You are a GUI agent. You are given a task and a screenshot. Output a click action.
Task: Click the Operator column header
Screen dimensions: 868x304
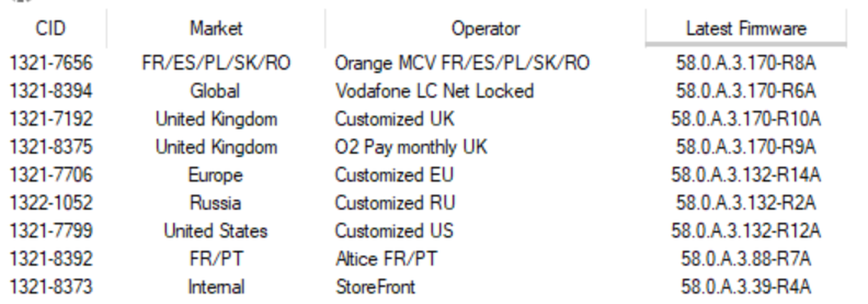tap(485, 29)
